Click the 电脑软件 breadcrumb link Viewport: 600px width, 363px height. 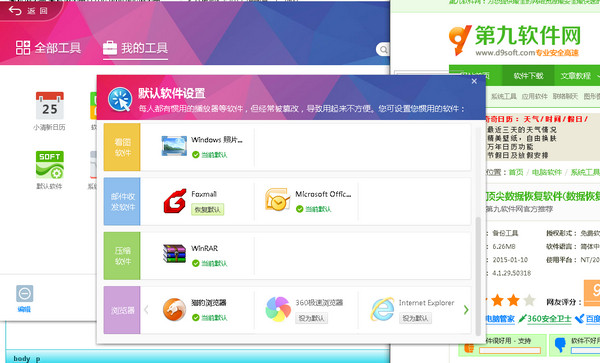[547, 172]
